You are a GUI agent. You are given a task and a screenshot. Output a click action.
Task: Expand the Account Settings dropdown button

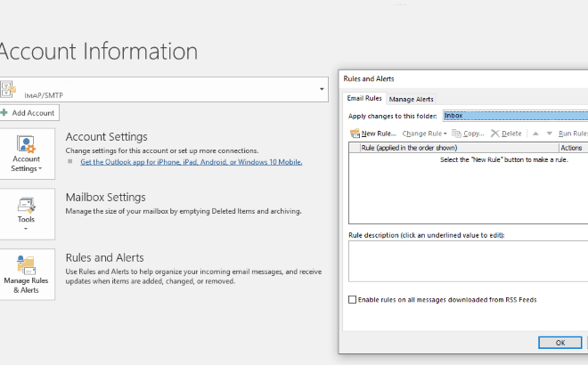coord(26,155)
